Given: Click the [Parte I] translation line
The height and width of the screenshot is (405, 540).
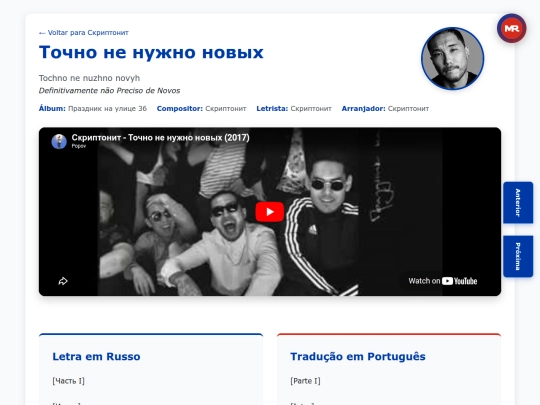Looking at the screenshot, I should tap(305, 381).
